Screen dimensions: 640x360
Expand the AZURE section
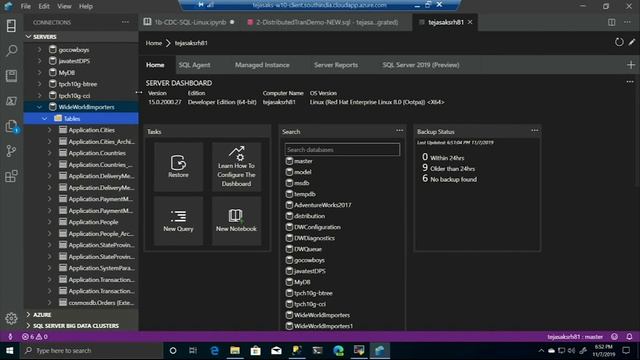coord(29,315)
